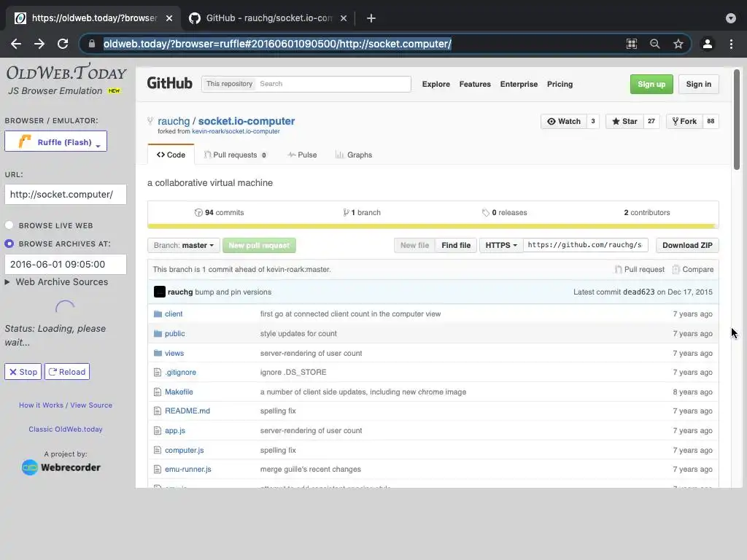Screen dimensions: 747x560
Task: Open the Classic OldWeb.today link
Action: (x=66, y=429)
